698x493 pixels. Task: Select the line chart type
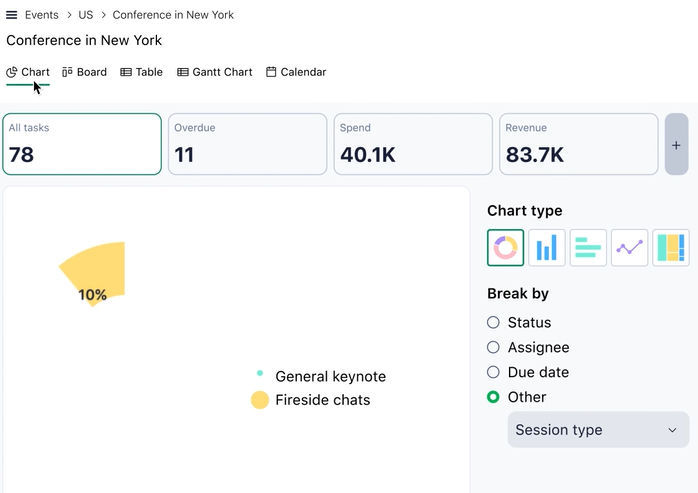point(629,248)
